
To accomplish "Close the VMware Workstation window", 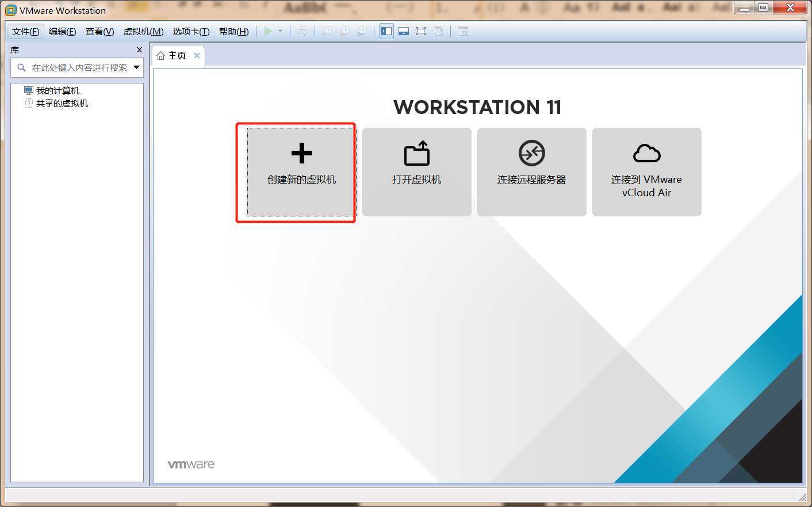I will point(790,8).
